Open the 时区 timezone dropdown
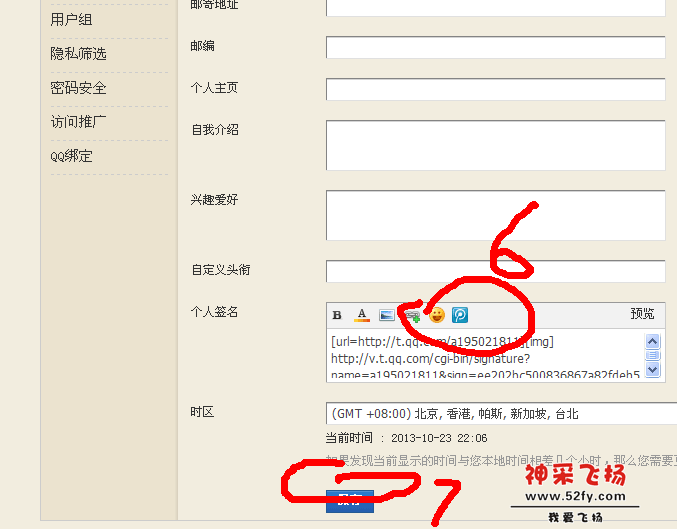 [500, 414]
